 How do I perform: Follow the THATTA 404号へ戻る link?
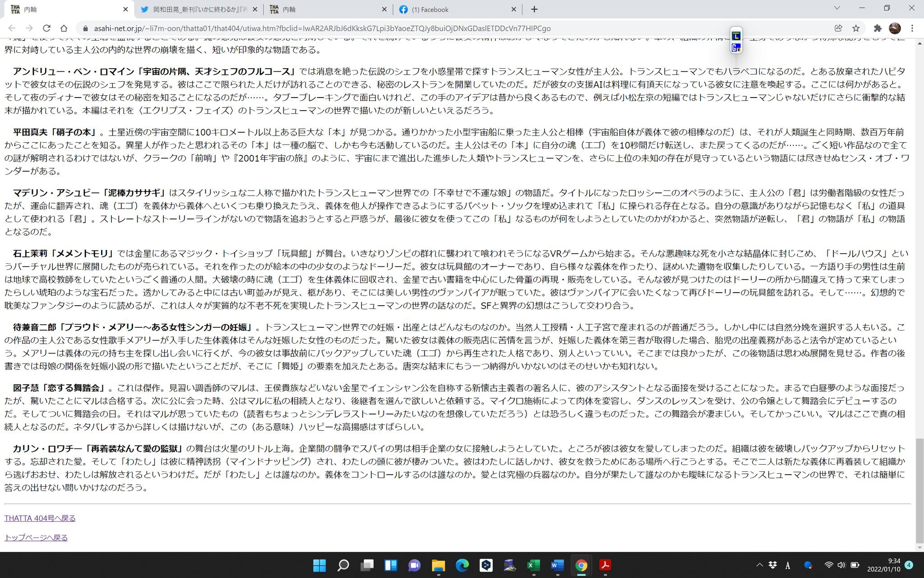pos(40,518)
